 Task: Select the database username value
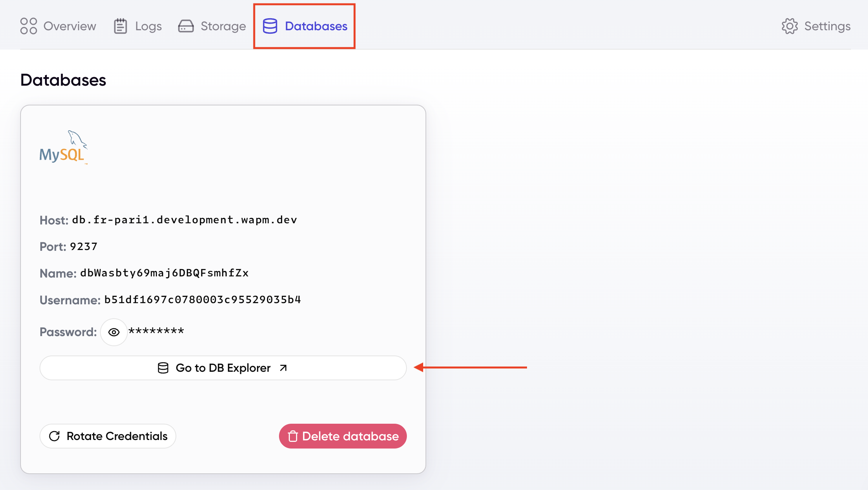(202, 299)
